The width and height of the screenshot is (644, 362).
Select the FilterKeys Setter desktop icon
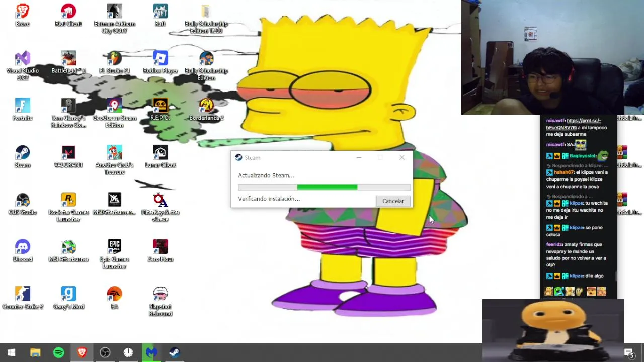(x=160, y=208)
